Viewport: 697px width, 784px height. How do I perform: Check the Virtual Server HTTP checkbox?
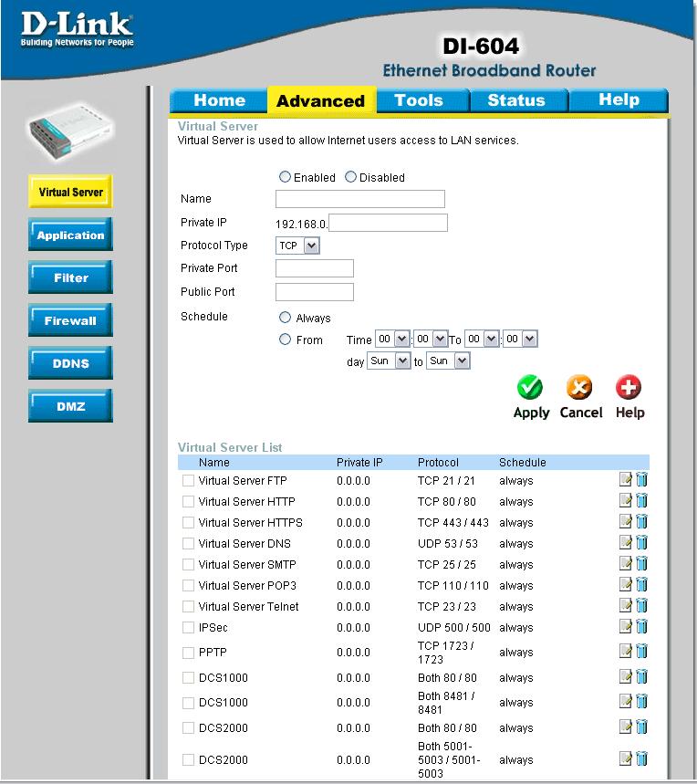click(x=188, y=501)
